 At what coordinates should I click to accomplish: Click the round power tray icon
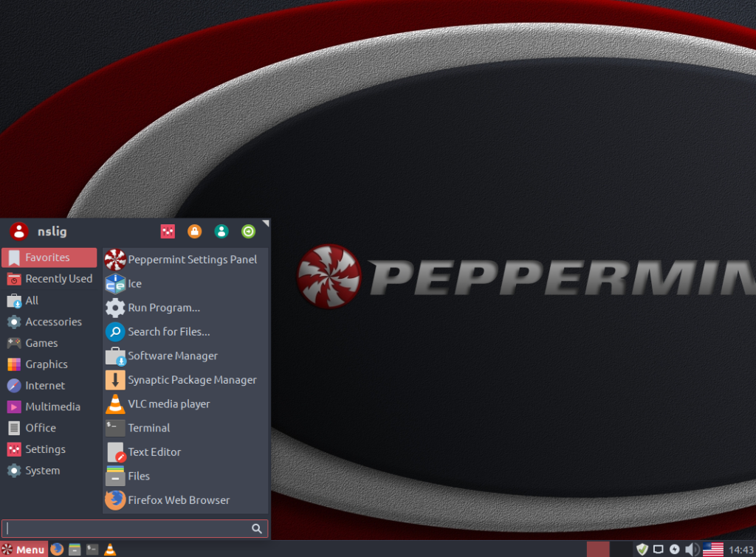tap(675, 550)
